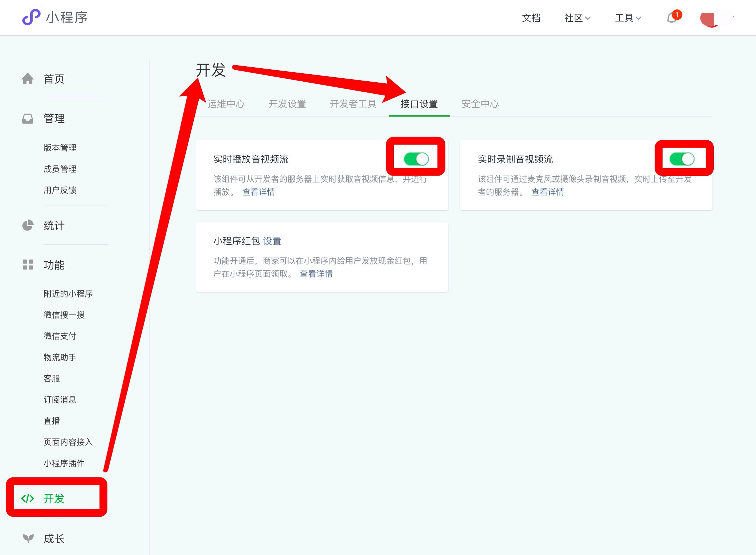Switch to the 开发设置 tab

coord(287,104)
